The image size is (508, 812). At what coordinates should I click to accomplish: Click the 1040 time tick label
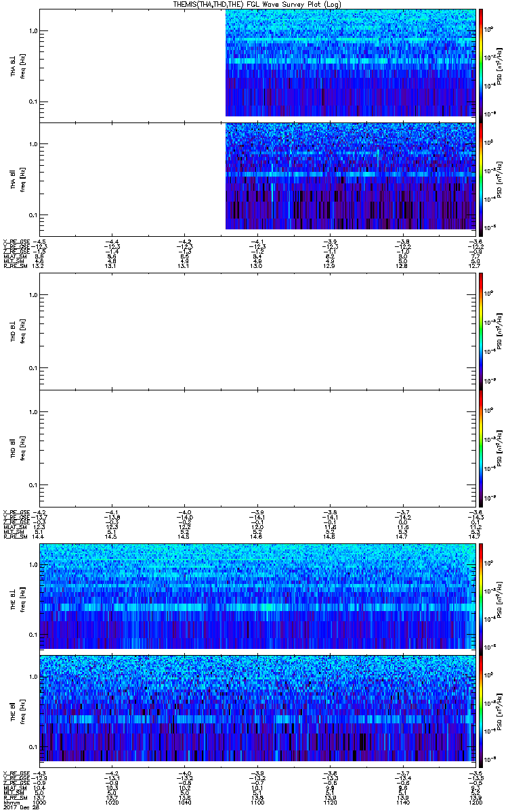pos(184,802)
